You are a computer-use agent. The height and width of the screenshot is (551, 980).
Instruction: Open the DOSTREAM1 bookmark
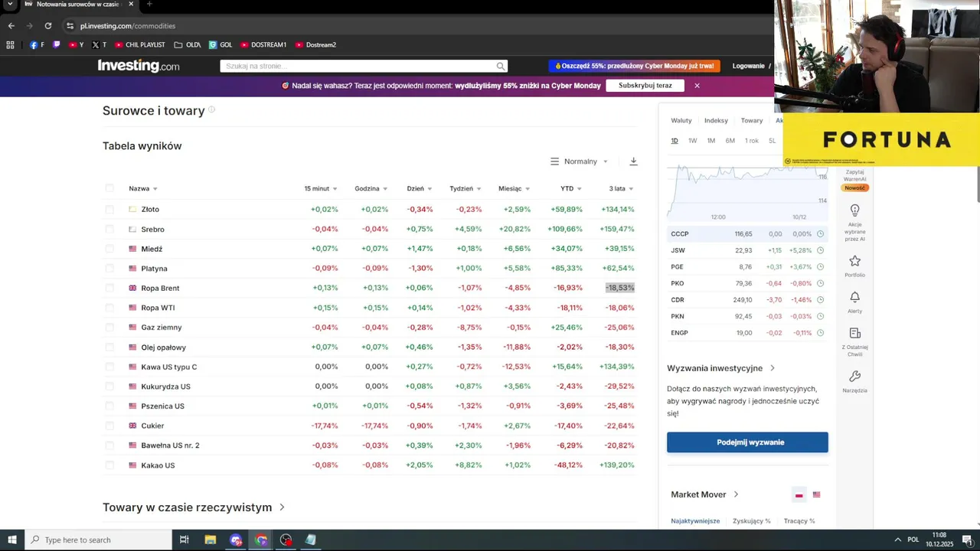(x=263, y=44)
